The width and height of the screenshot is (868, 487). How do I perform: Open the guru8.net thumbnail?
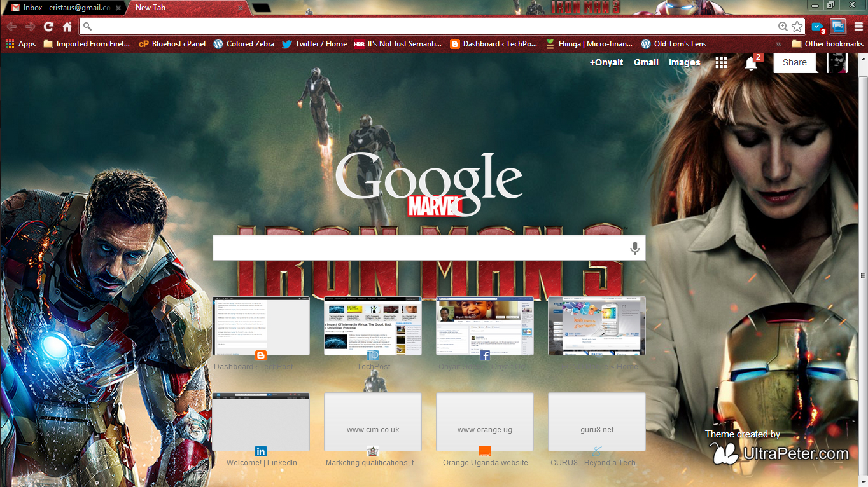click(597, 422)
